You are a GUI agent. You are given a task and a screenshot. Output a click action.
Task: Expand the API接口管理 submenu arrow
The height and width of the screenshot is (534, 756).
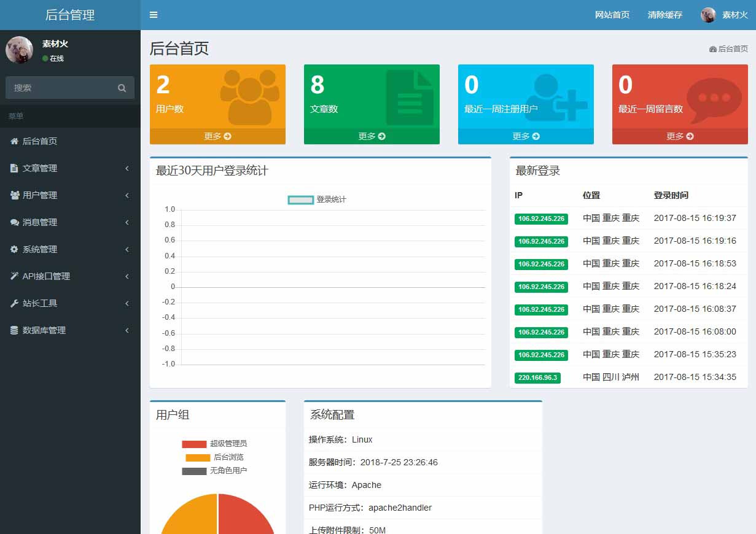(x=127, y=276)
